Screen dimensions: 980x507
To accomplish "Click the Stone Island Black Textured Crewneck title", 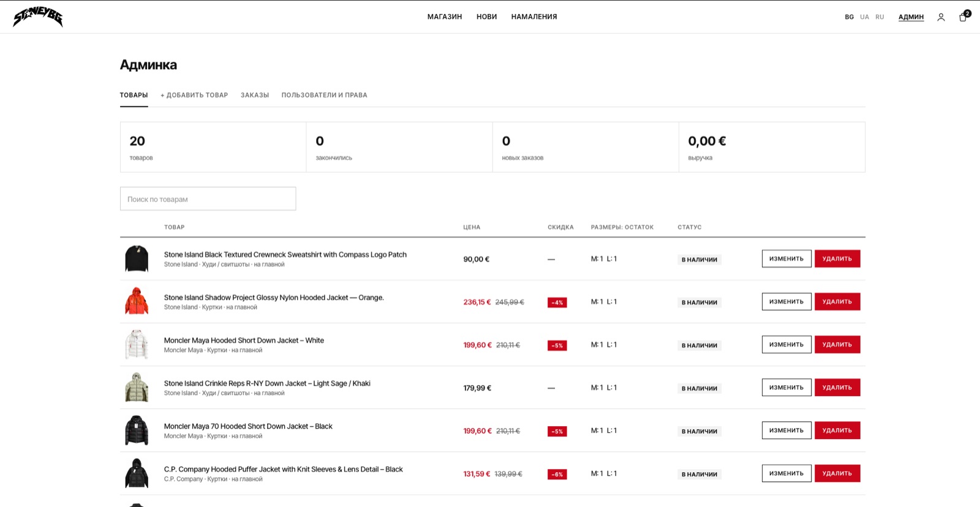I will tap(285, 255).
